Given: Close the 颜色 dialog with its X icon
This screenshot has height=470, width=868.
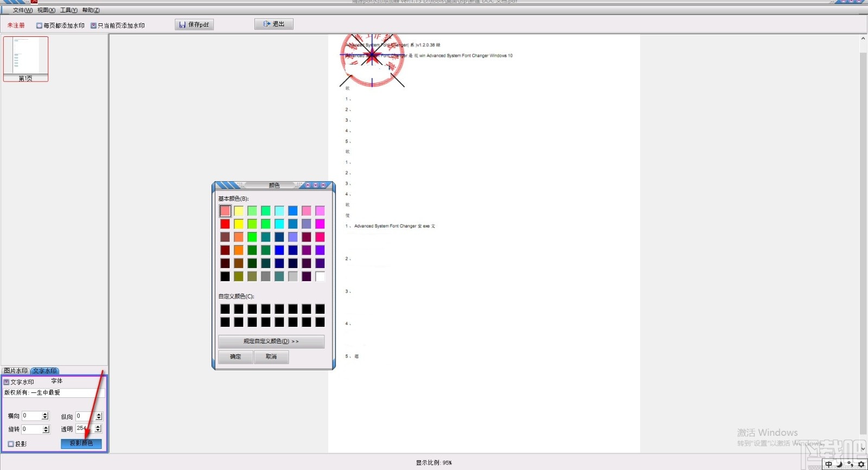Looking at the screenshot, I should [323, 185].
